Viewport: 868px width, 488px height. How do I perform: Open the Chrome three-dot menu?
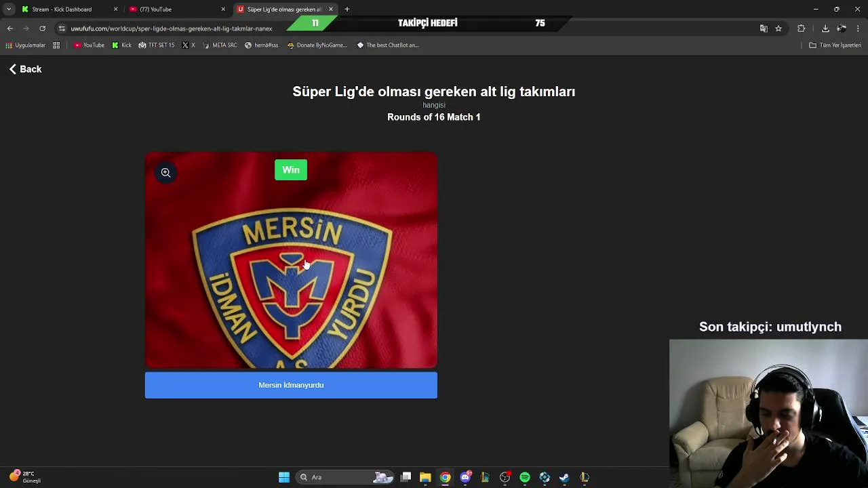(x=858, y=28)
